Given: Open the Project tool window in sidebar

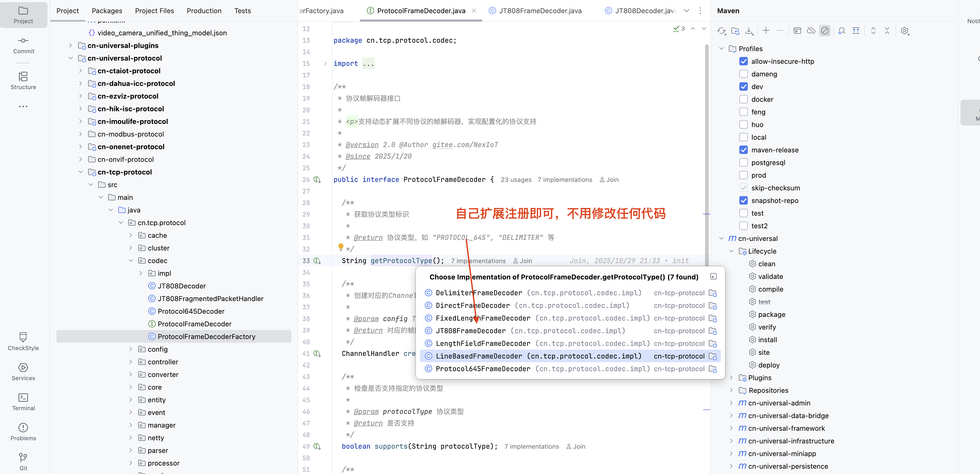Looking at the screenshot, I should click(23, 15).
